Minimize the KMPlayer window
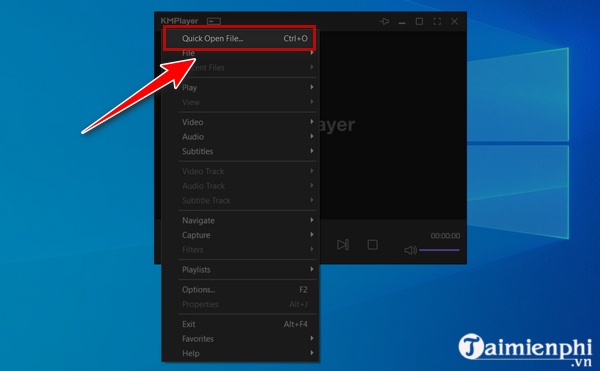 [x=402, y=23]
